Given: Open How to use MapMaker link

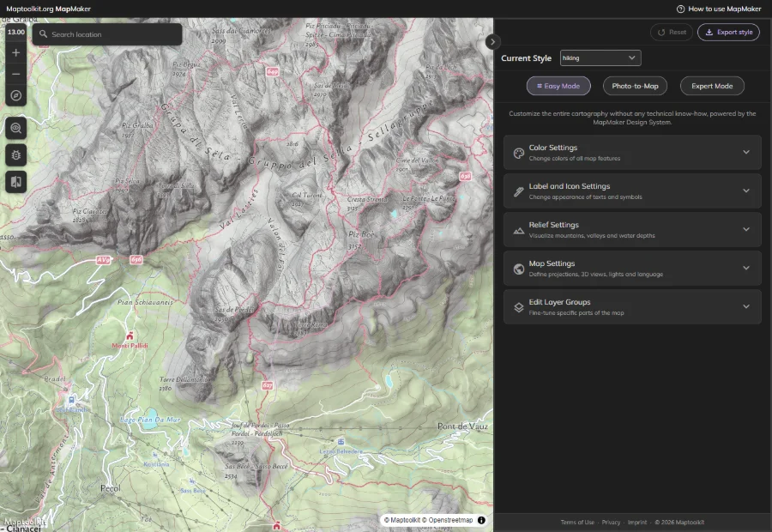Looking at the screenshot, I should 719,9.
